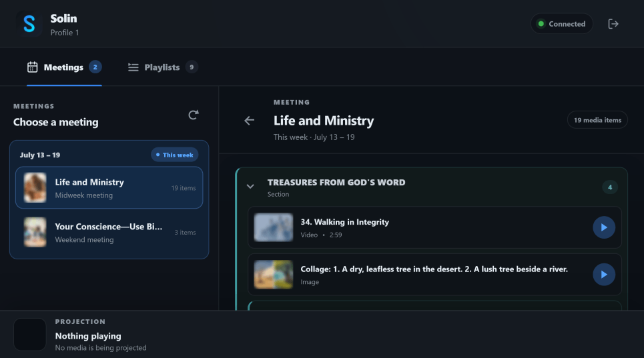
Task: Click the logout icon in header
Action: [x=613, y=24]
